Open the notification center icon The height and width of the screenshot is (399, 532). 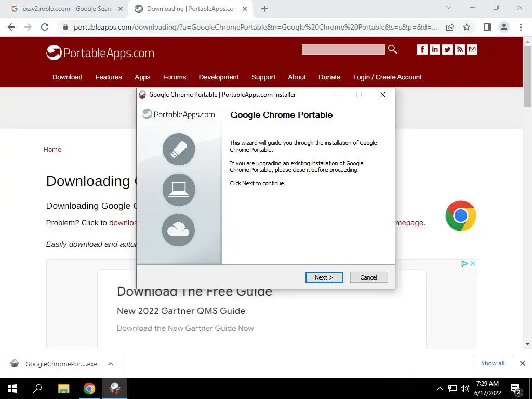516,389
